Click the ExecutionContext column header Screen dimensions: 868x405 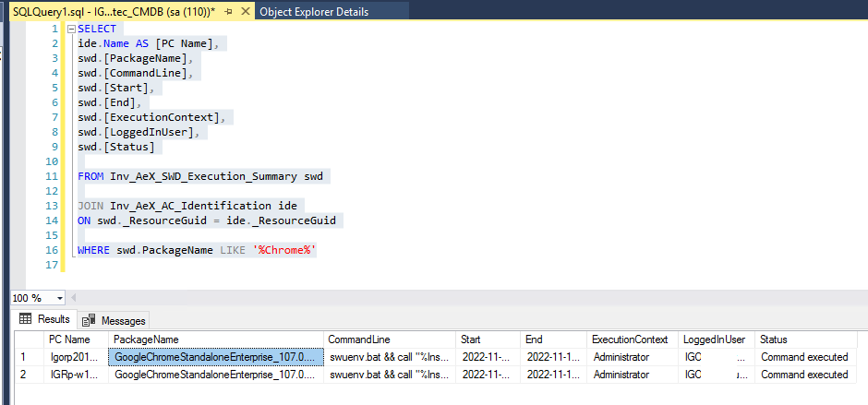[629, 339]
